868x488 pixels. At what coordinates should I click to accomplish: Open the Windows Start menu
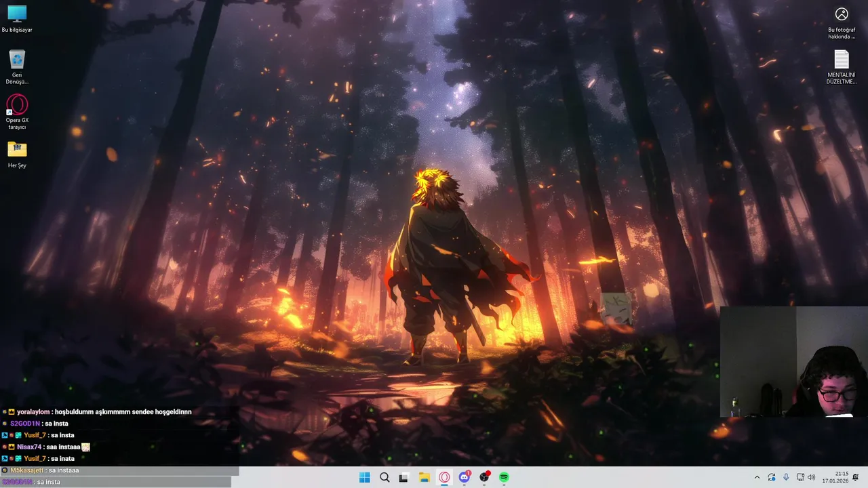[364, 477]
